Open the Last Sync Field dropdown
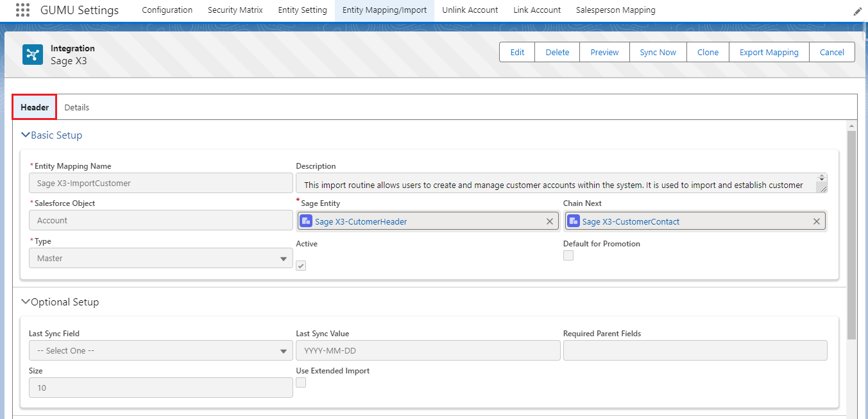Viewport: 868px width, 419px height. tap(160, 351)
